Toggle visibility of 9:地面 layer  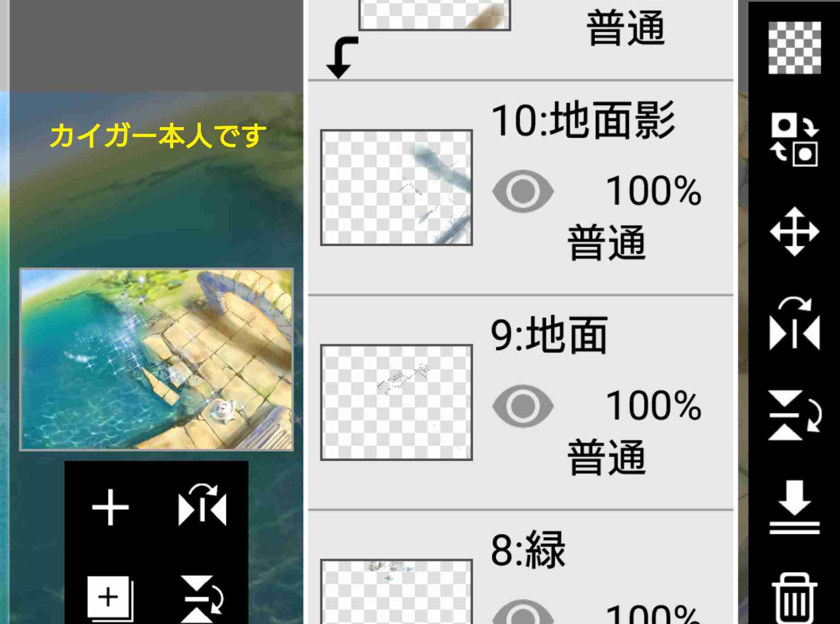pos(523,405)
